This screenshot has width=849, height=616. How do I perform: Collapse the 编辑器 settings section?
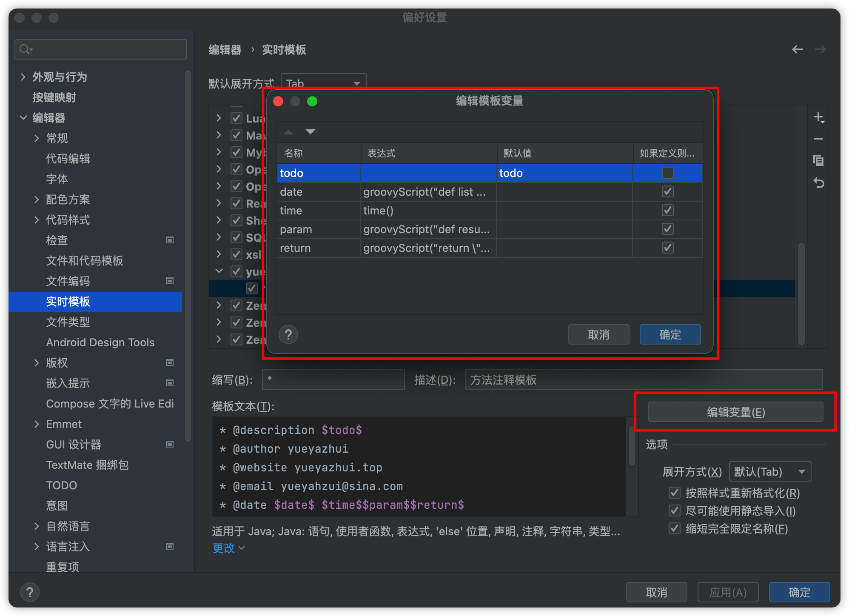coord(23,118)
